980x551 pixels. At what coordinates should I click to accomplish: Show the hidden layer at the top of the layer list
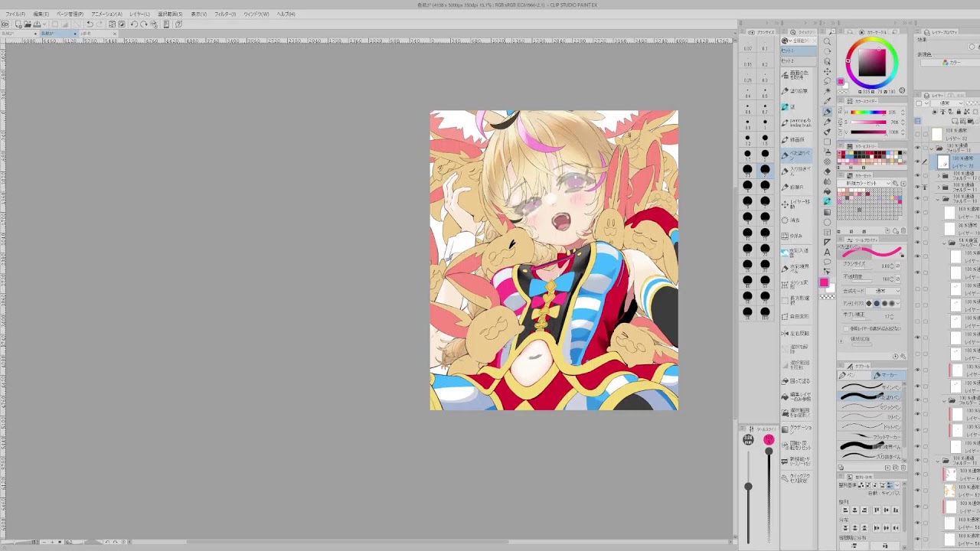918,133
